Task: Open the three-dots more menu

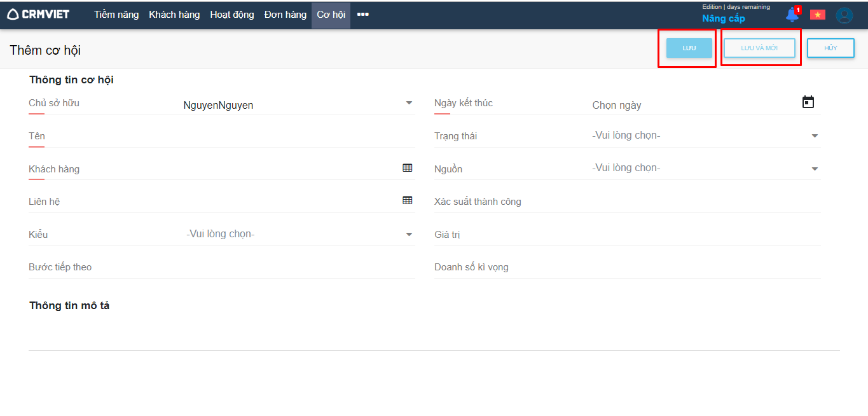Action: pyautogui.click(x=362, y=15)
